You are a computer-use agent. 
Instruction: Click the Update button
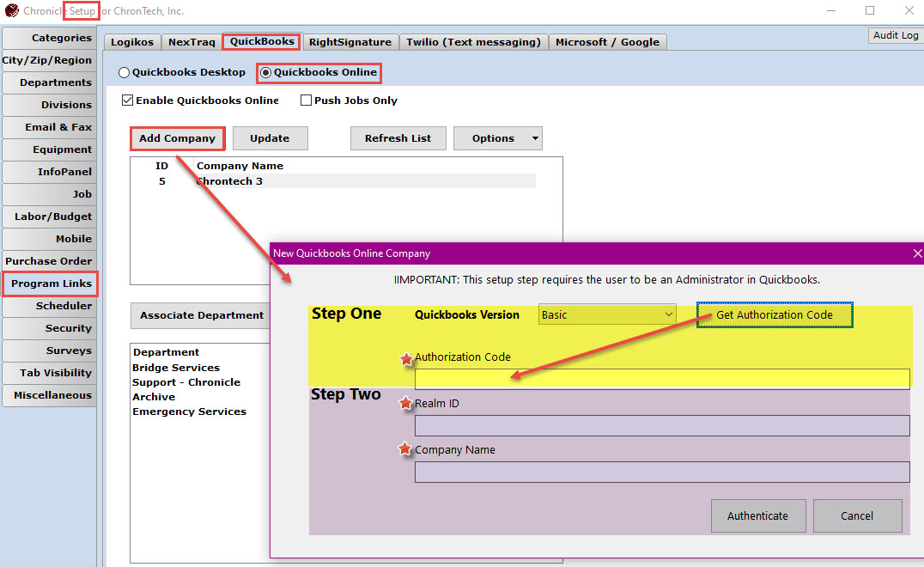pos(270,138)
